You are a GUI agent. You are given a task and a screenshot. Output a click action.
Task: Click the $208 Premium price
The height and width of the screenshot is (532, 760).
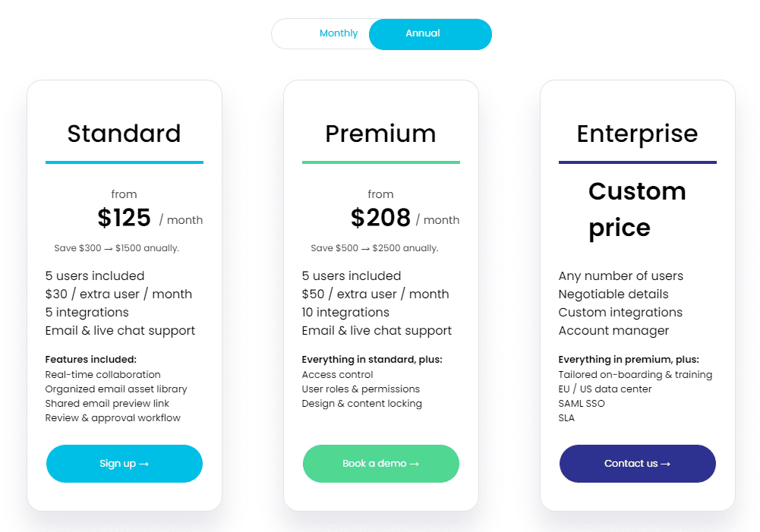(380, 218)
